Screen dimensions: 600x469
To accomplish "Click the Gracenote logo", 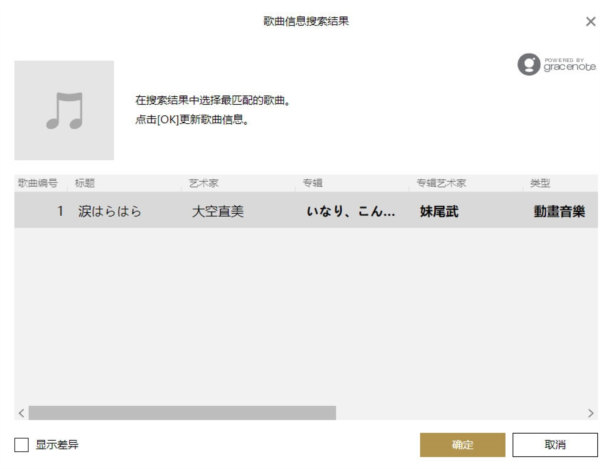I will (556, 65).
